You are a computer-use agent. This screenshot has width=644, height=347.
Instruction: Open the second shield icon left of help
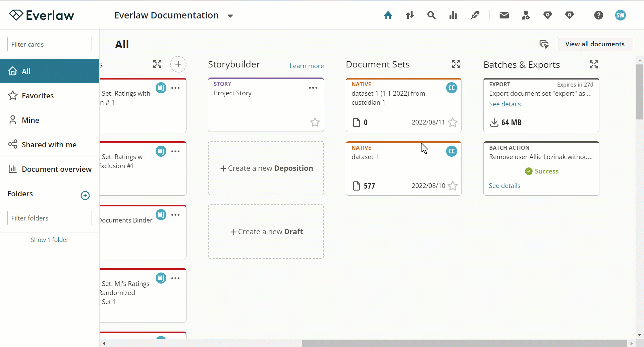point(570,15)
